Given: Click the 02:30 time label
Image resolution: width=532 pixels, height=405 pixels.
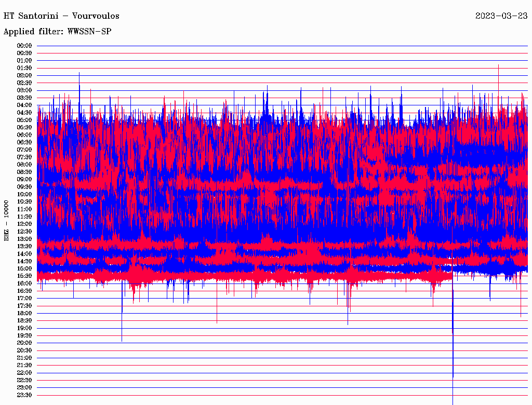Looking at the screenshot, I should [x=24, y=83].
